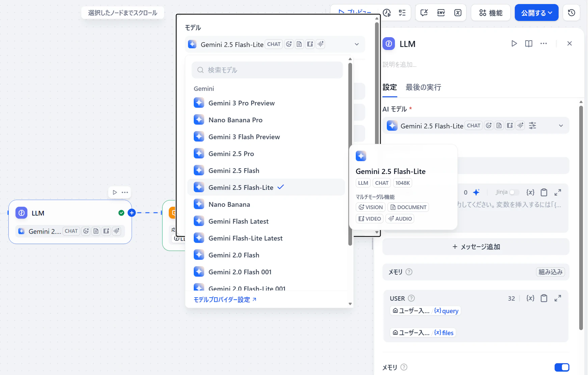Open version history icon beside 公開する
This screenshot has width=588, height=375.
pyautogui.click(x=571, y=13)
